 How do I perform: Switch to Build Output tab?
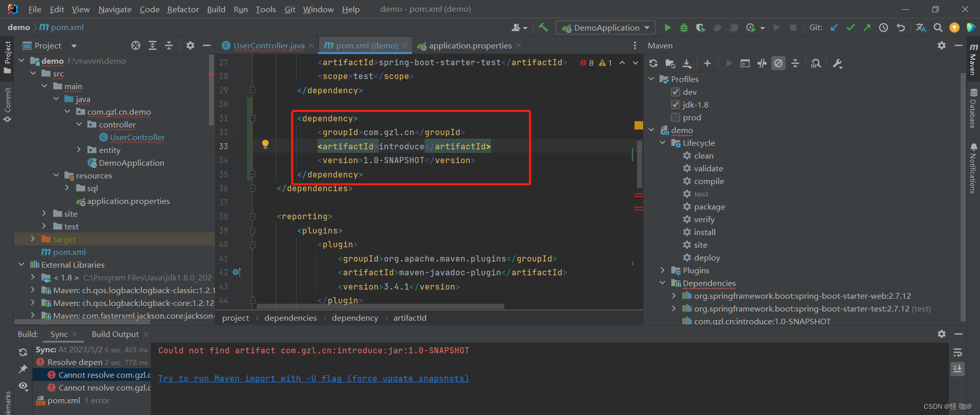pos(115,334)
